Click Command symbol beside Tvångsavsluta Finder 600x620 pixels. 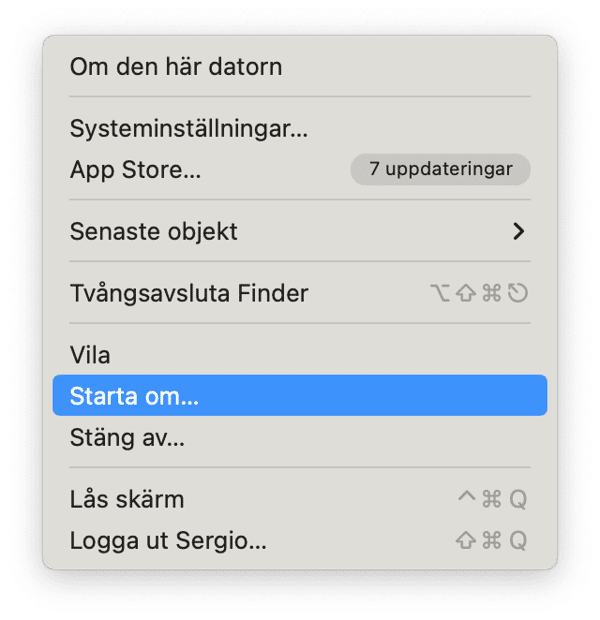[492, 293]
